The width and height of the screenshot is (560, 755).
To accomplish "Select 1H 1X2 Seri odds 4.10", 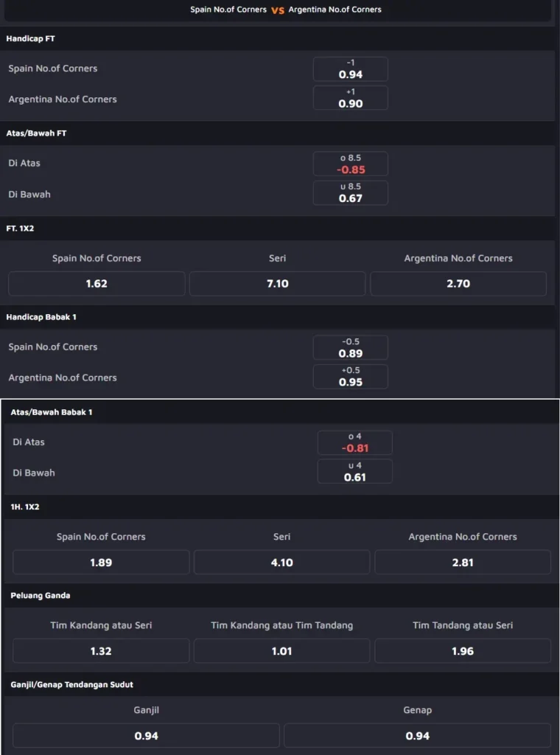I will [282, 562].
